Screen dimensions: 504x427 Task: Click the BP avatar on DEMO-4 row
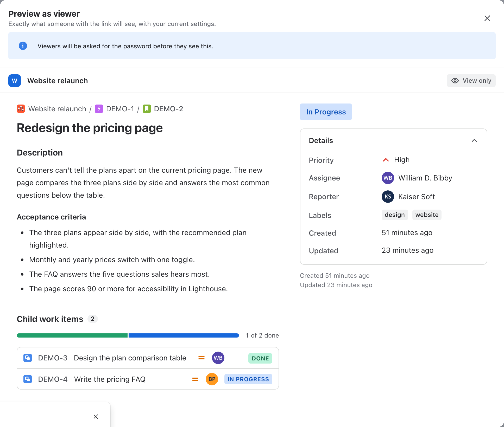click(212, 379)
